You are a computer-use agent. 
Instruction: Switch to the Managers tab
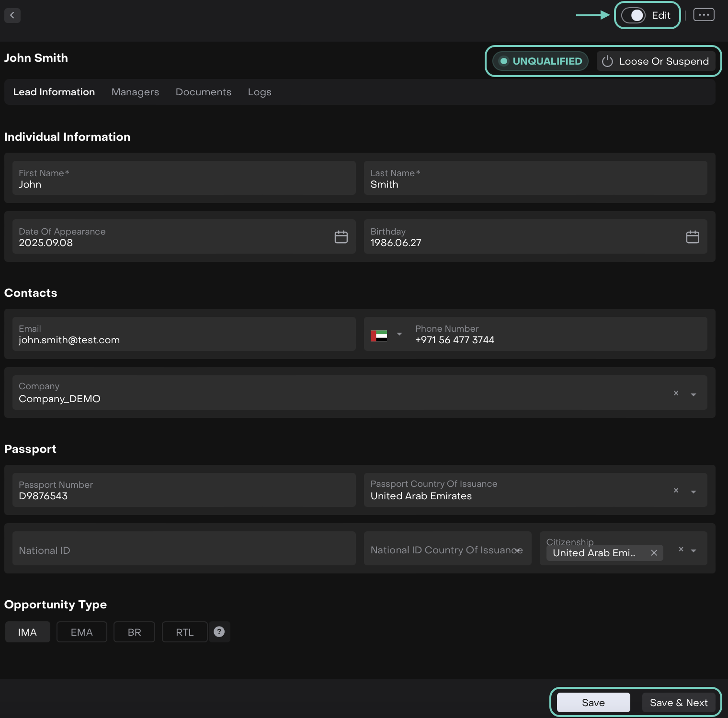click(x=135, y=92)
